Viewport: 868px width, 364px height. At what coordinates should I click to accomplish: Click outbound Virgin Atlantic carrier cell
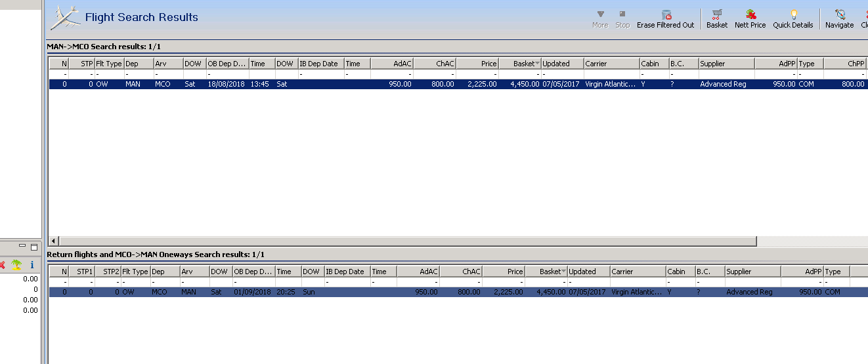point(611,84)
